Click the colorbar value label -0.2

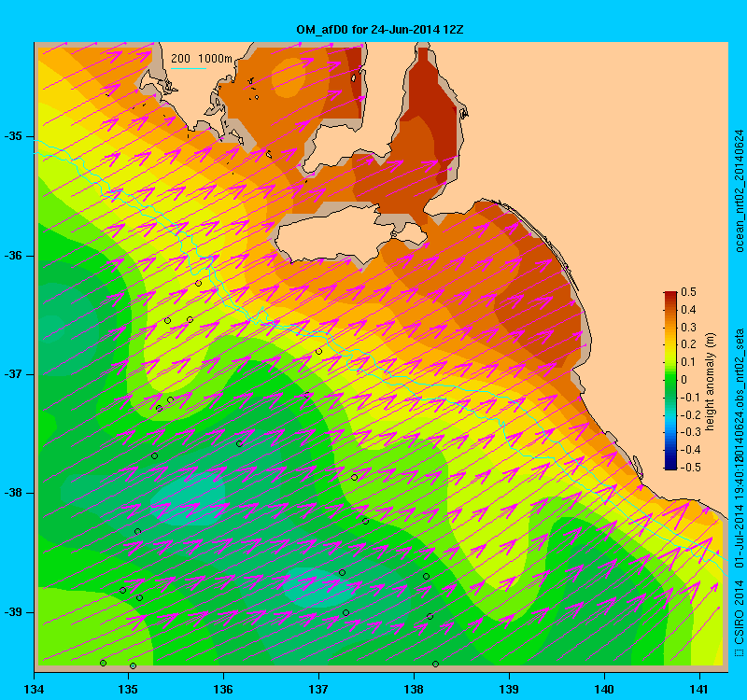689,415
